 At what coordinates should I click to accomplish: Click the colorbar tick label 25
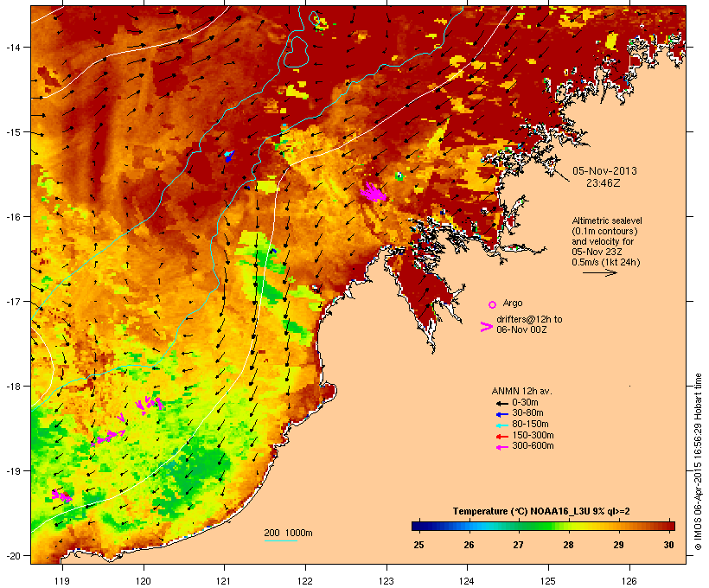418,545
